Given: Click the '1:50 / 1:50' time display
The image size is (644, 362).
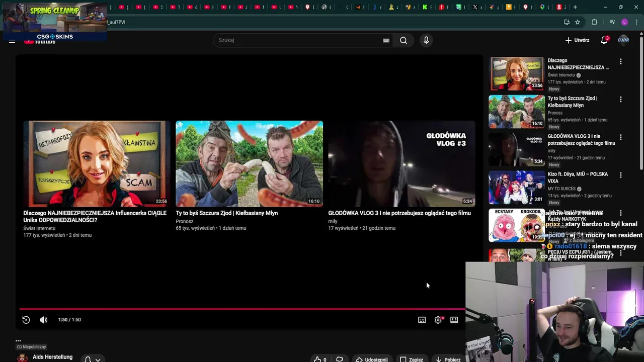Looking at the screenshot, I should point(69,320).
